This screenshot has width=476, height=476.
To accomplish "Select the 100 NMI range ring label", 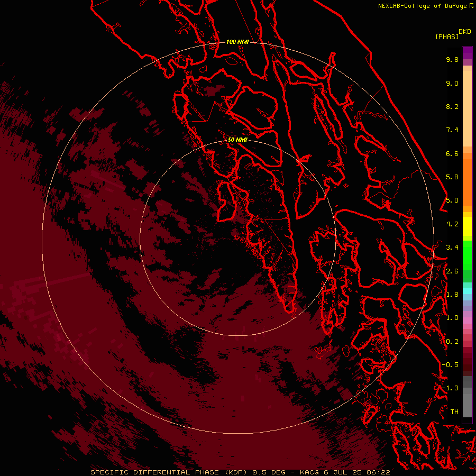I will [x=237, y=42].
